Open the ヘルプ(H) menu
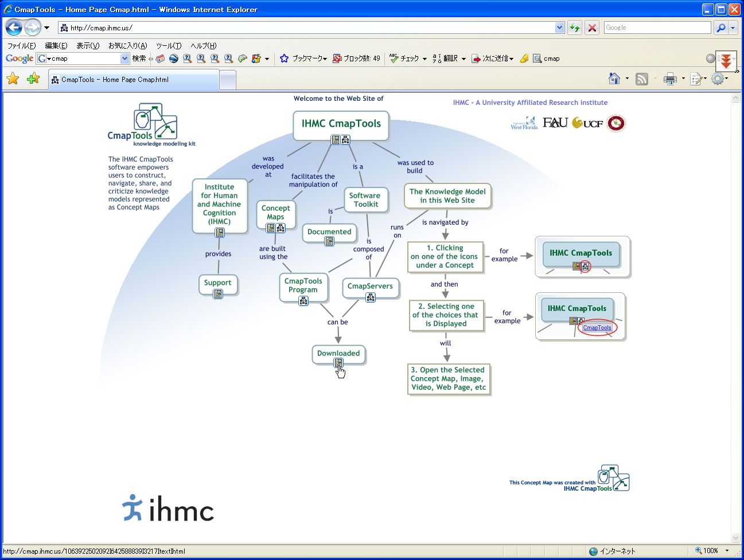 [x=204, y=46]
